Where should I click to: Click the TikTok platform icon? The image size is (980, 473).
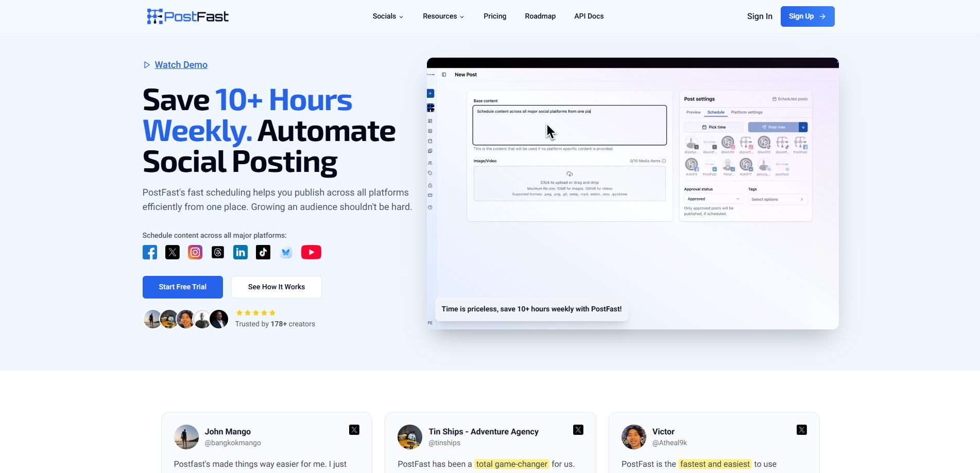263,252
